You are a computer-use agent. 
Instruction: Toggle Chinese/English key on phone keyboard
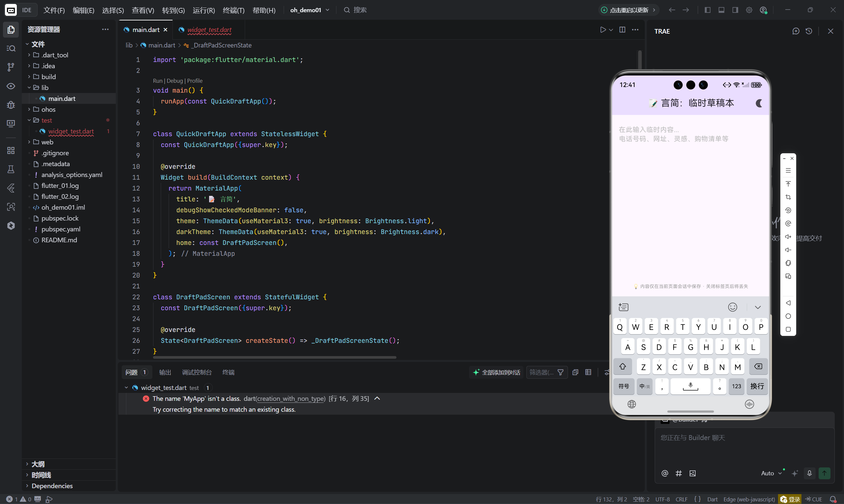pyautogui.click(x=644, y=386)
